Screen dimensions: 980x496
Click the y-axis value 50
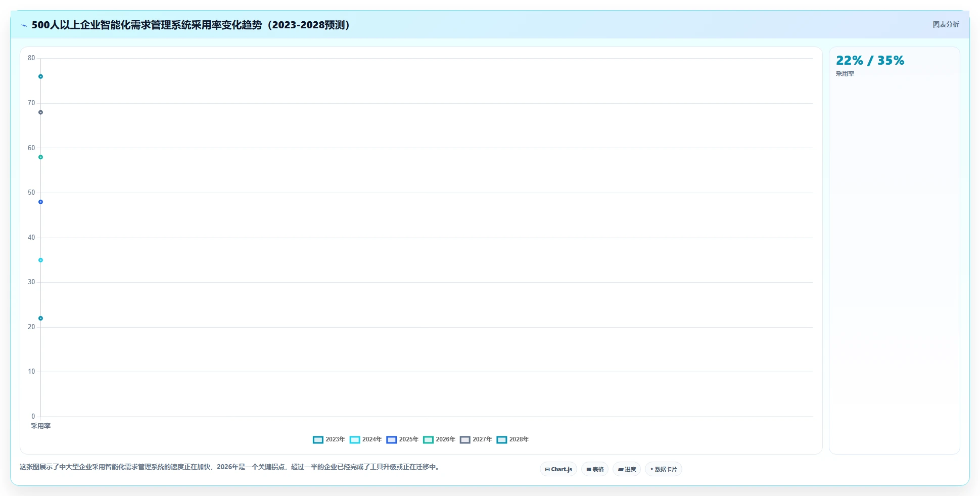(x=31, y=193)
